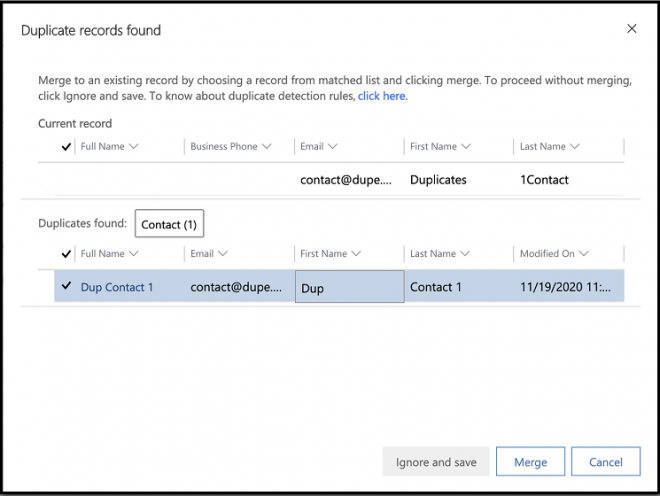Cancel the duplicate detection dialog
Viewport: 660px width, 496px height.
tap(606, 462)
